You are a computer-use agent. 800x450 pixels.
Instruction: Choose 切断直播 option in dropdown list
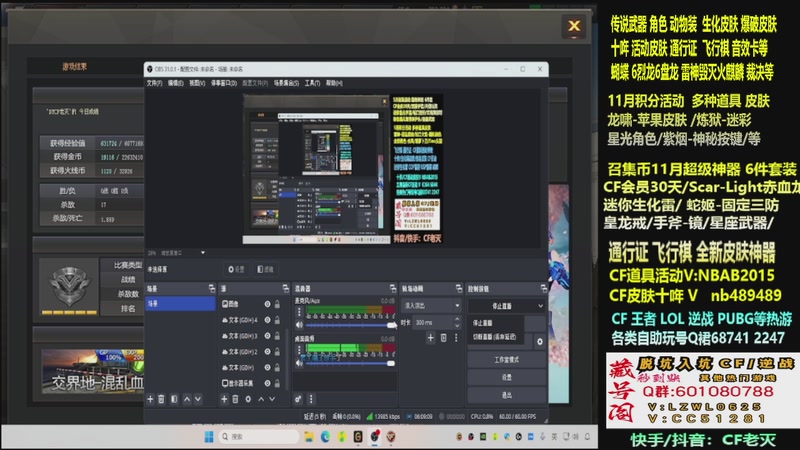coord(495,337)
